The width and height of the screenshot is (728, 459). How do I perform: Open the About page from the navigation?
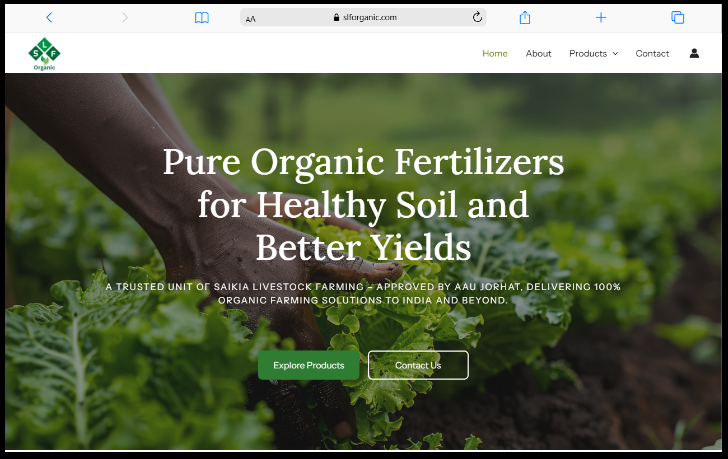tap(538, 54)
